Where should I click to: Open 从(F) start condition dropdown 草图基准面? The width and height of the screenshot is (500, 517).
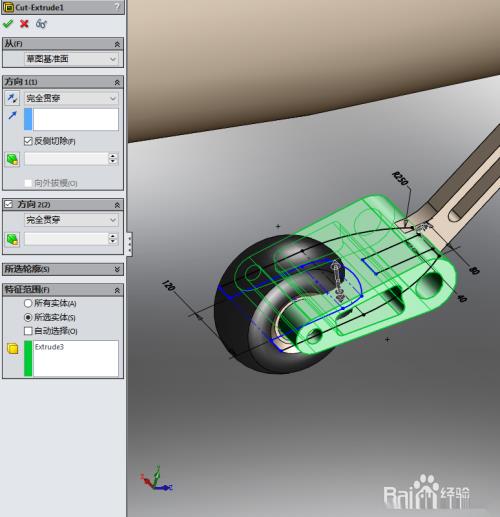pos(71,59)
